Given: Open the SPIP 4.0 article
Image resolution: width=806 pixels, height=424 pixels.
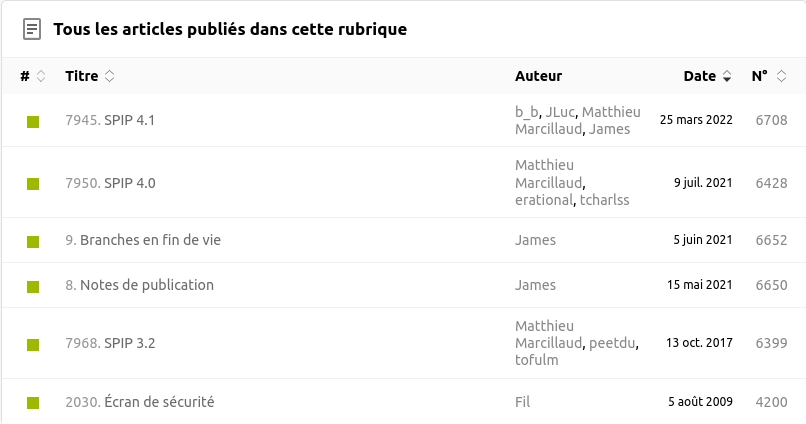Looking at the screenshot, I should (x=129, y=183).
